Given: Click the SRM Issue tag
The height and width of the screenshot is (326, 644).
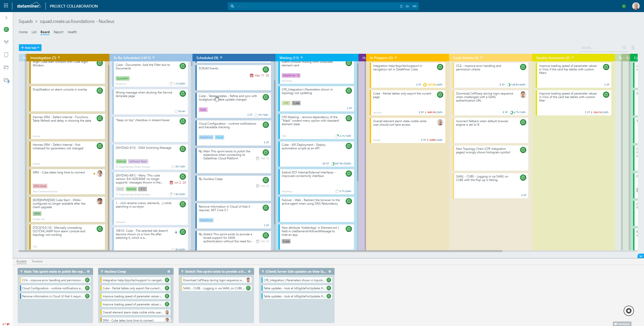Looking at the screenshot, I should tap(40, 186).
